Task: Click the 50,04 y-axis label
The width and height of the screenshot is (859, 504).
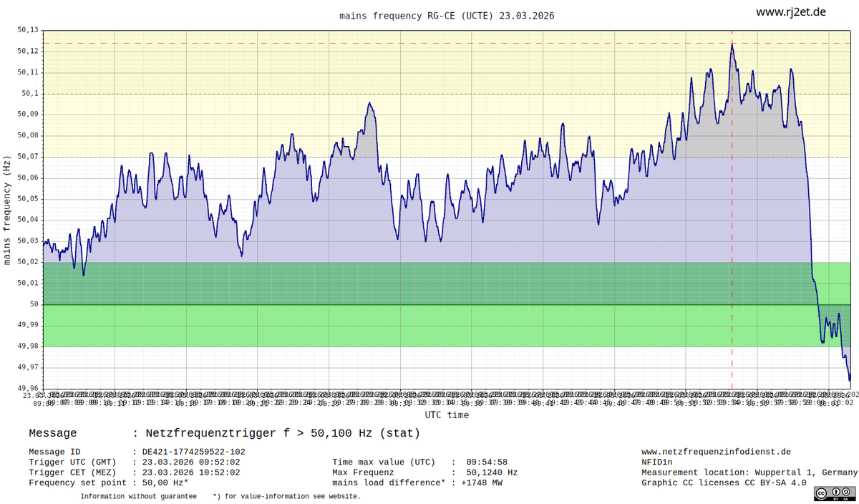Action: tap(28, 220)
